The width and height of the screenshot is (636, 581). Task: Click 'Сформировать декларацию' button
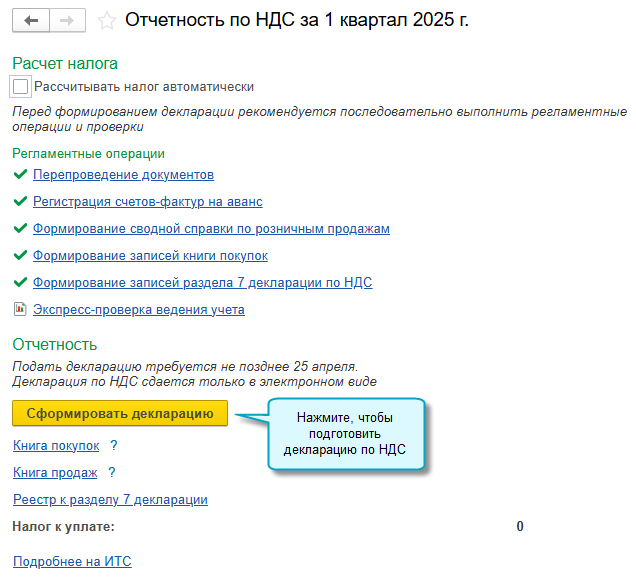(x=120, y=413)
